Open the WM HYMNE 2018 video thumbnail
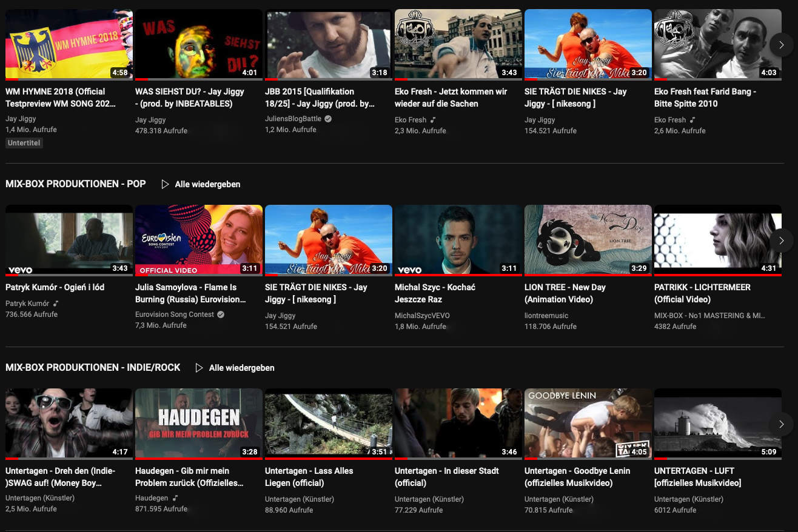Screen dimensions: 798x532 coord(69,44)
